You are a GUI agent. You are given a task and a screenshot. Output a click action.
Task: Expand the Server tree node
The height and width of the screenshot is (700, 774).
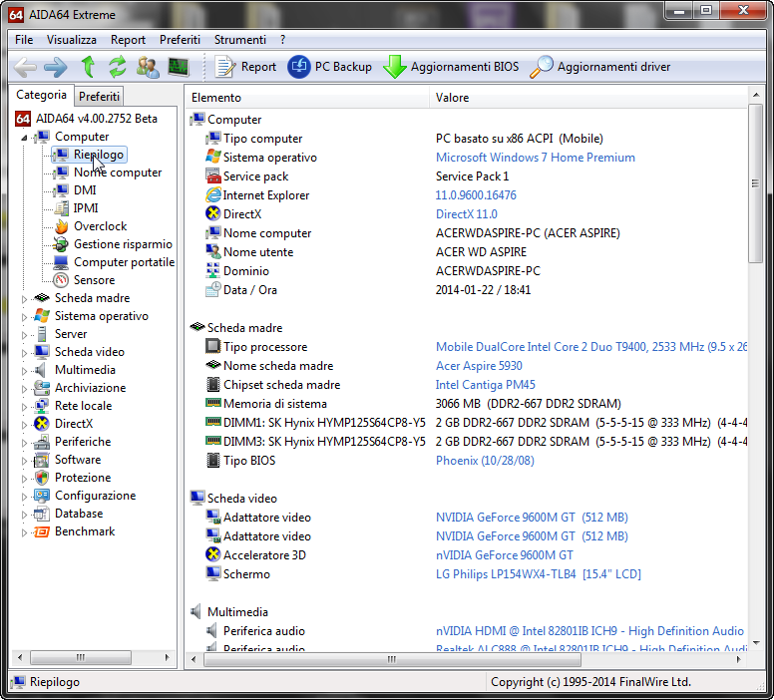24,335
